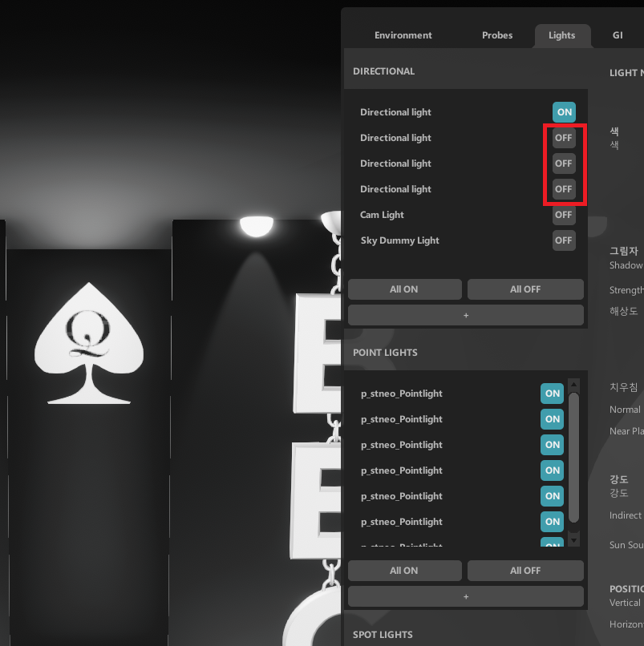
Task: Click the Indirect label in the light settings
Action: click(x=626, y=515)
